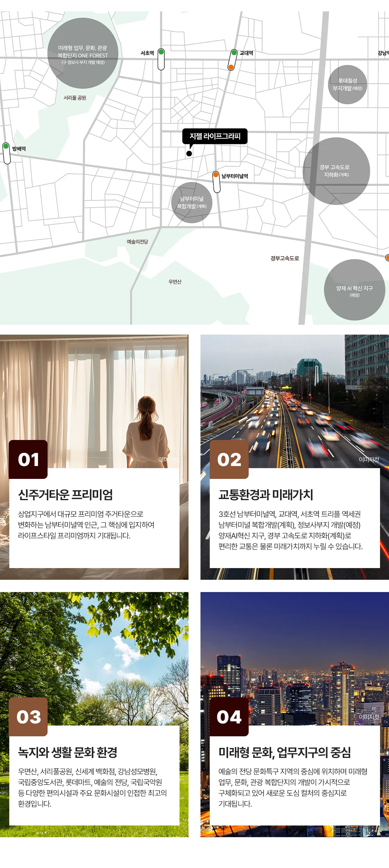Click the 교통환경과 미래가치 heading
Image resolution: width=389 pixels, height=868 pixels.
click(x=266, y=495)
